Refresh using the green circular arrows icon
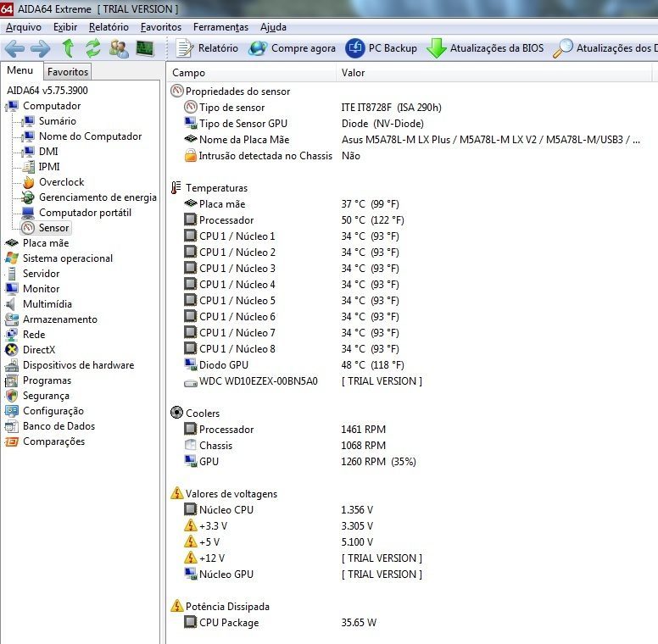This screenshot has height=644, width=658. click(x=93, y=48)
